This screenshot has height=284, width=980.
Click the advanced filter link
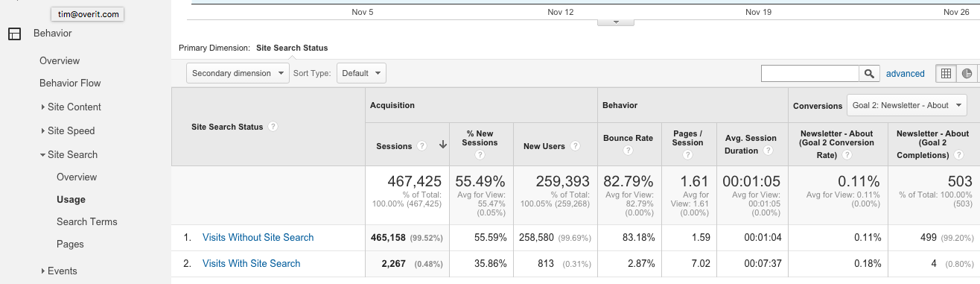906,73
